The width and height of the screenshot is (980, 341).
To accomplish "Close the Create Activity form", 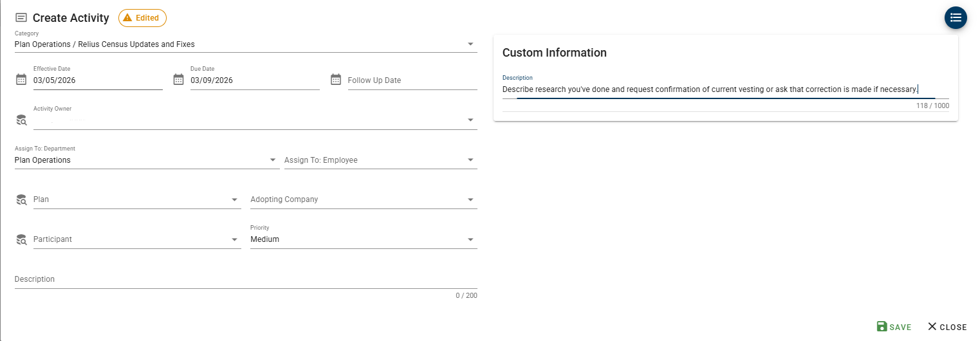I will click(x=947, y=327).
